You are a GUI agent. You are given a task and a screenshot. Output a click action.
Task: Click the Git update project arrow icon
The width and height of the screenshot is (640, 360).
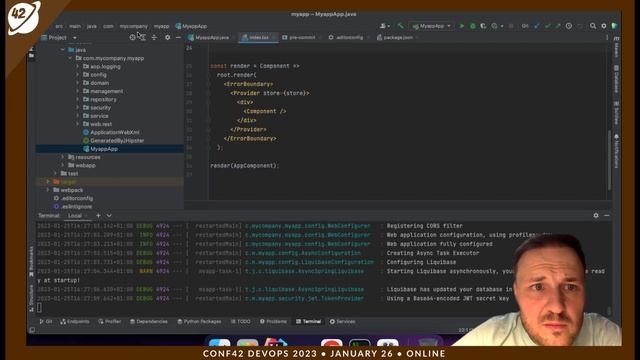(x=537, y=26)
